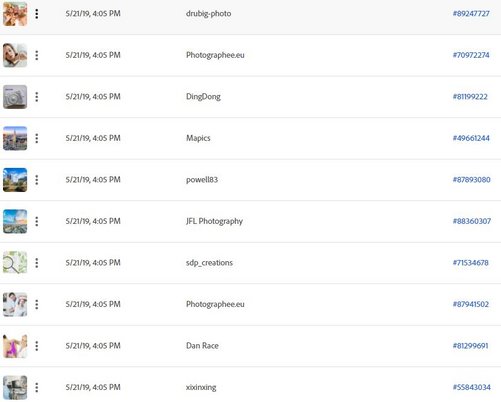Screen dimensions: 501x402
Task: Open more options for Mapics row
Action: click(37, 138)
